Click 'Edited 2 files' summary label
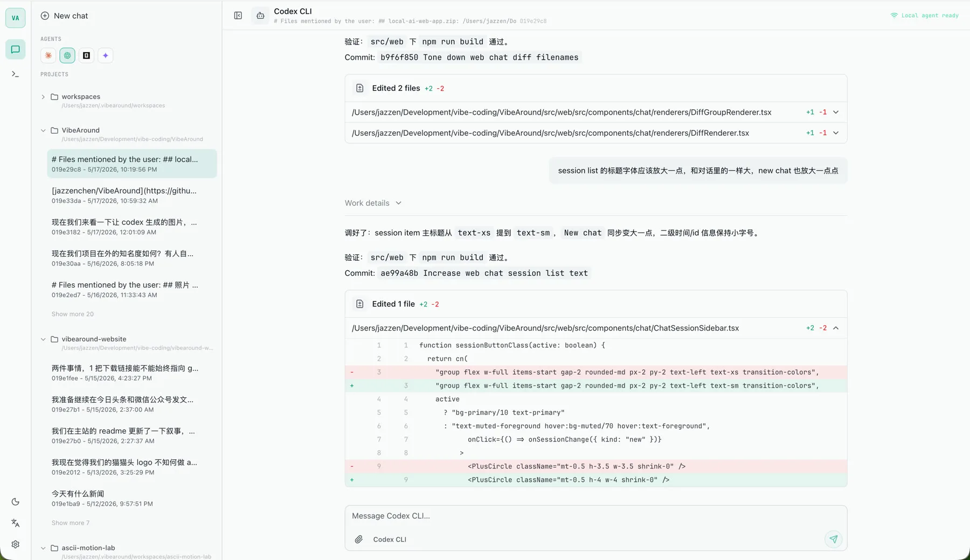Image resolution: width=970 pixels, height=560 pixels. click(396, 88)
